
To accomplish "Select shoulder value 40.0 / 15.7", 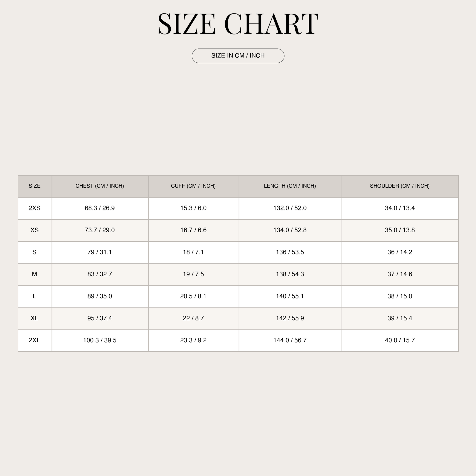I will point(400,340).
